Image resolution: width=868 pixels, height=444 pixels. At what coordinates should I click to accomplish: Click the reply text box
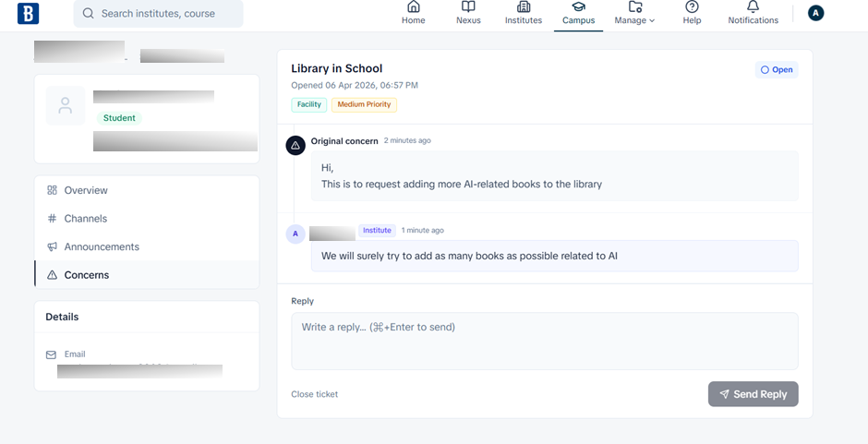tap(545, 341)
